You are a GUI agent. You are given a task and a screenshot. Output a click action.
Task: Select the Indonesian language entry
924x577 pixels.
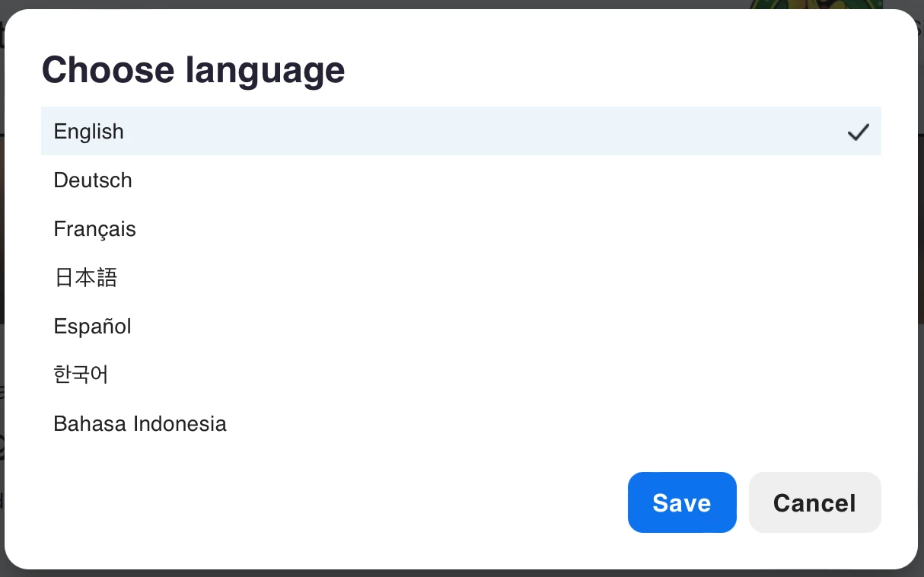461,423
